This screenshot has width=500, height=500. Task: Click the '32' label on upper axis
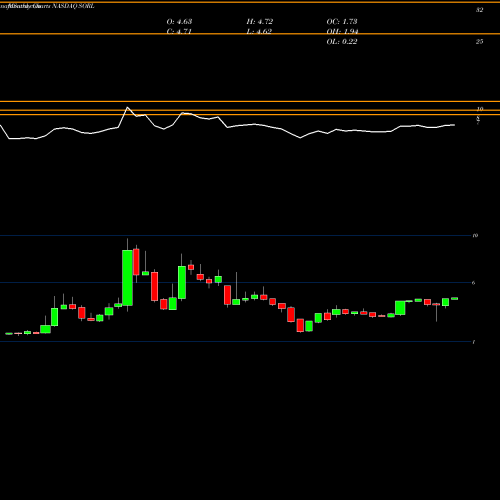[479, 10]
